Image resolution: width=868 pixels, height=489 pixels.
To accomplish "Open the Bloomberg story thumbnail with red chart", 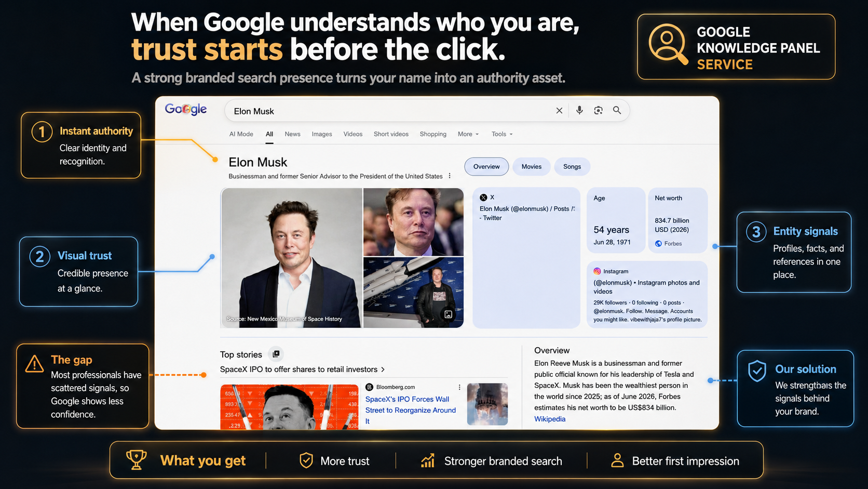I will (x=289, y=407).
